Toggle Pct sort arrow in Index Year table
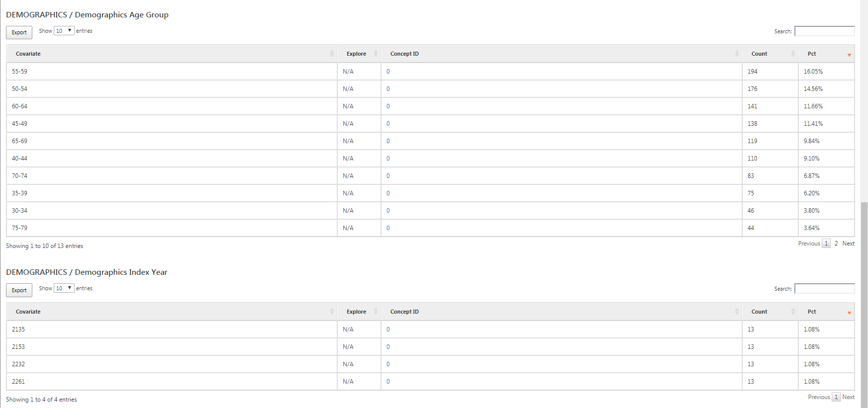This screenshot has width=868, height=408. [x=849, y=313]
